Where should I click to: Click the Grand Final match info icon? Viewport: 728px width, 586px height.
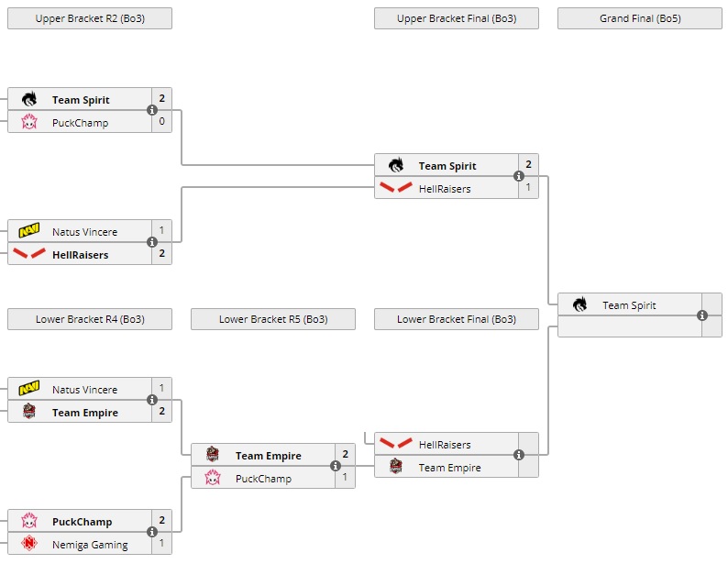pos(702,315)
